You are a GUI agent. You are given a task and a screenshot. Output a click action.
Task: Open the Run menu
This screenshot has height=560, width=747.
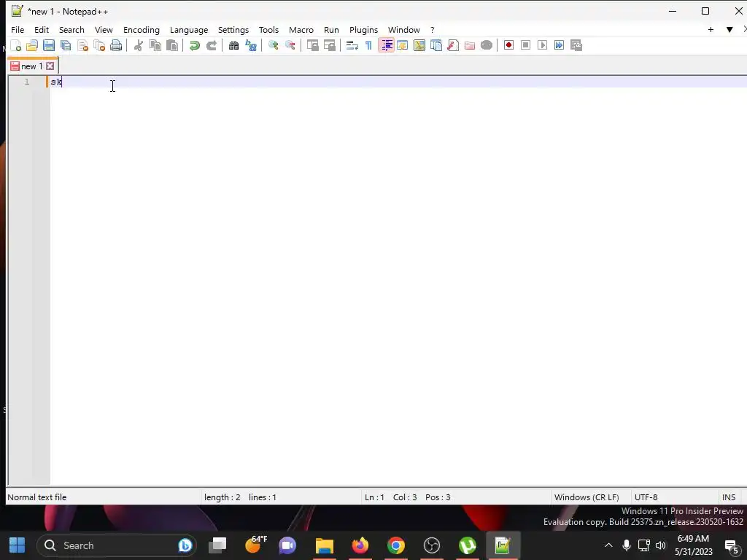click(x=331, y=29)
